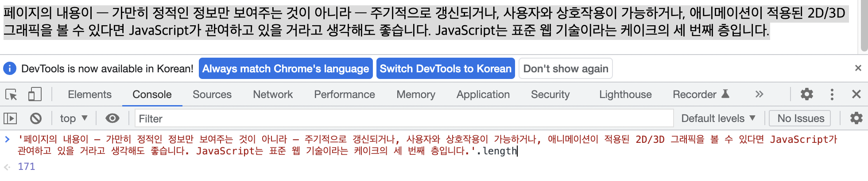Show the console sidebar
868x181 pixels.
10,118
